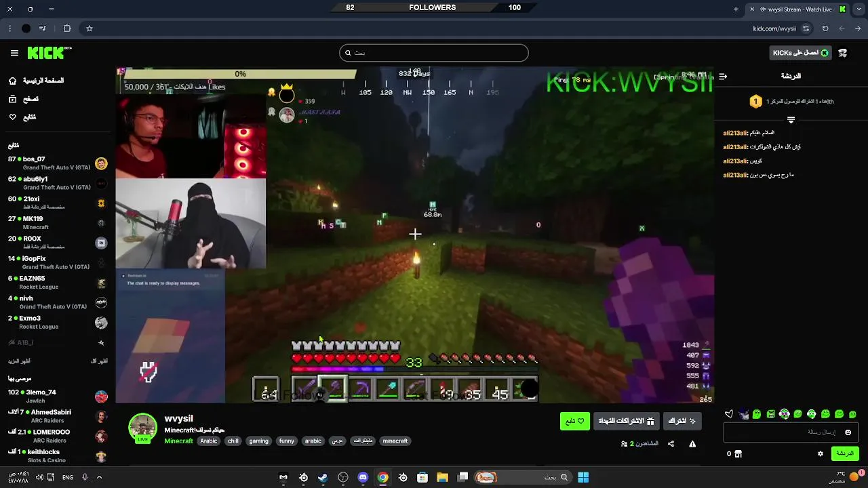This screenshot has width=868, height=488.
Task: Open site information icon in address bar
Action: click(806, 28)
